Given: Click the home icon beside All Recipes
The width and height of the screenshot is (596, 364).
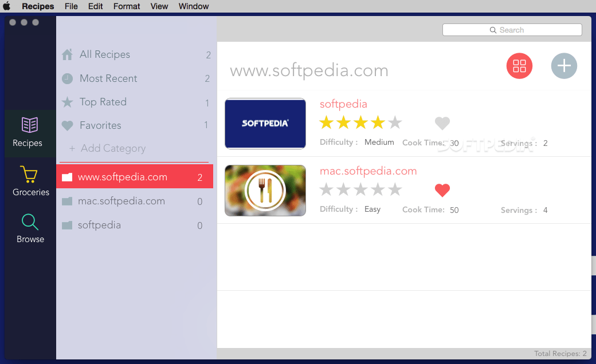Looking at the screenshot, I should tap(67, 54).
